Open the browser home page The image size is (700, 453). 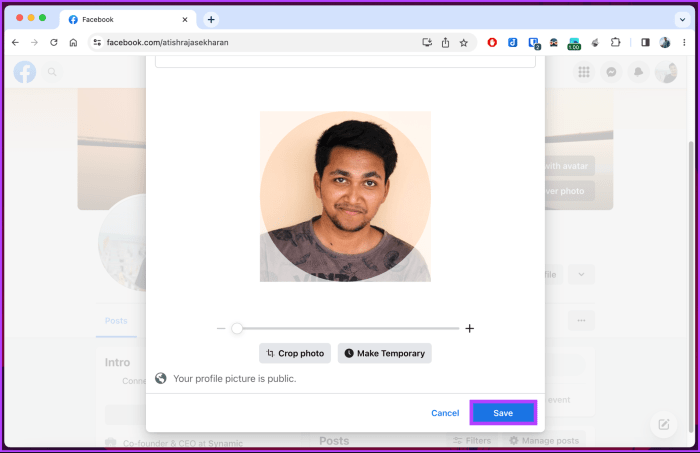coord(73,42)
